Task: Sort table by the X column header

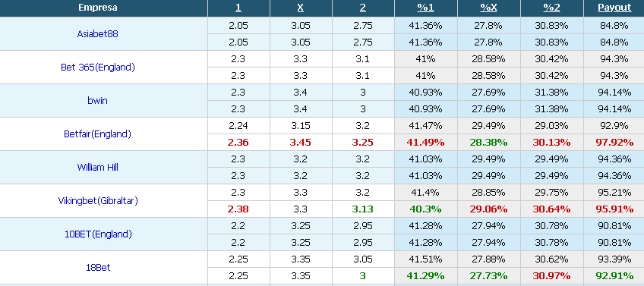Action: click(x=300, y=8)
